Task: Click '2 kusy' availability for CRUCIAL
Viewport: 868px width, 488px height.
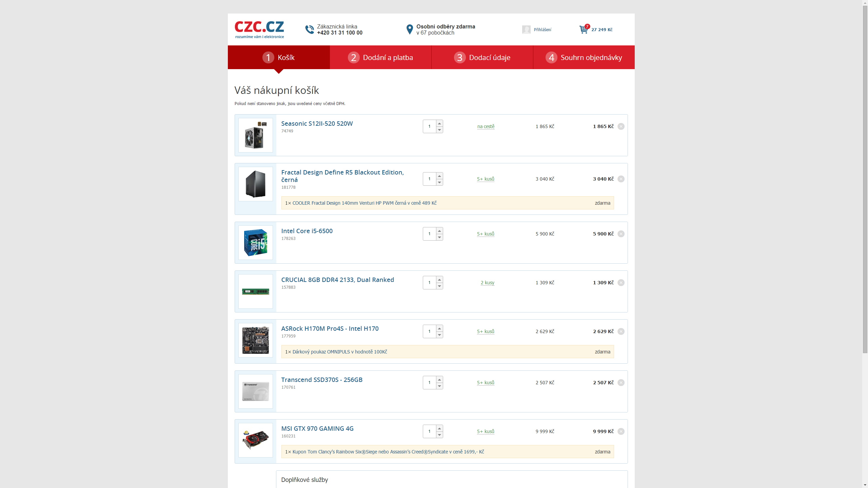Action: (x=488, y=283)
